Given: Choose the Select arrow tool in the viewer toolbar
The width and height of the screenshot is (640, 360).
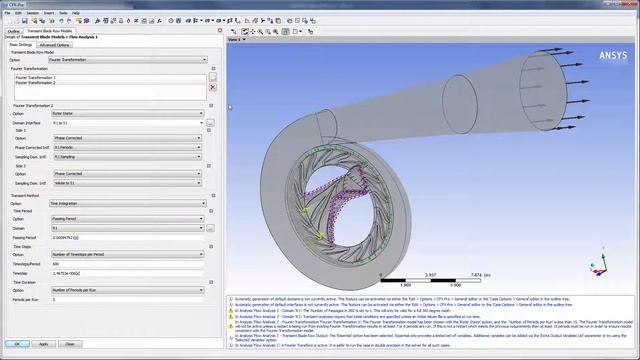Looking at the screenshot, I should 233,31.
